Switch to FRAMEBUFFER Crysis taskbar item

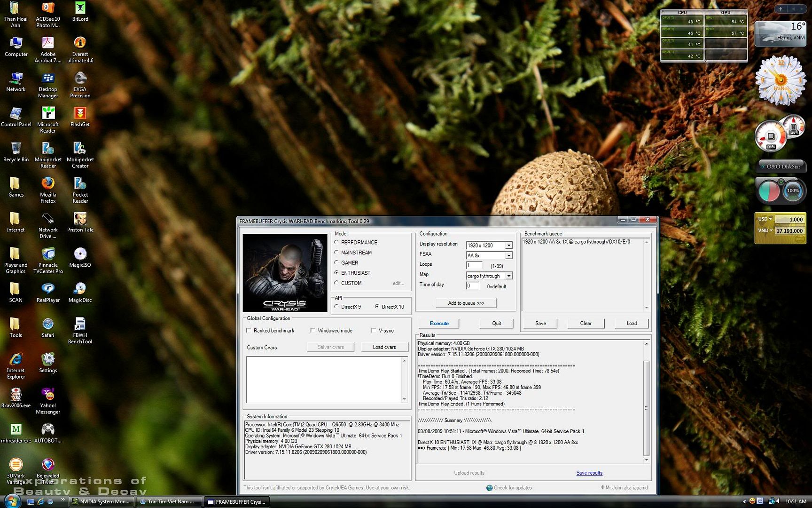(x=237, y=502)
